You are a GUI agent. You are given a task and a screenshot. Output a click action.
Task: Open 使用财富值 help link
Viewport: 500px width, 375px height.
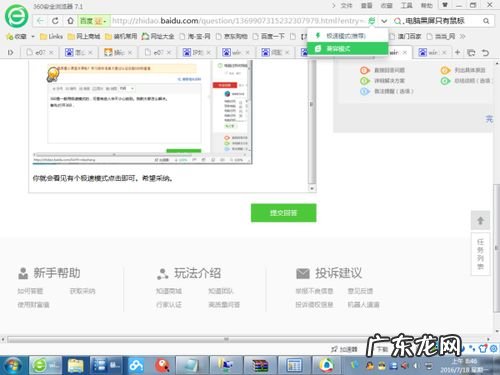tap(33, 305)
